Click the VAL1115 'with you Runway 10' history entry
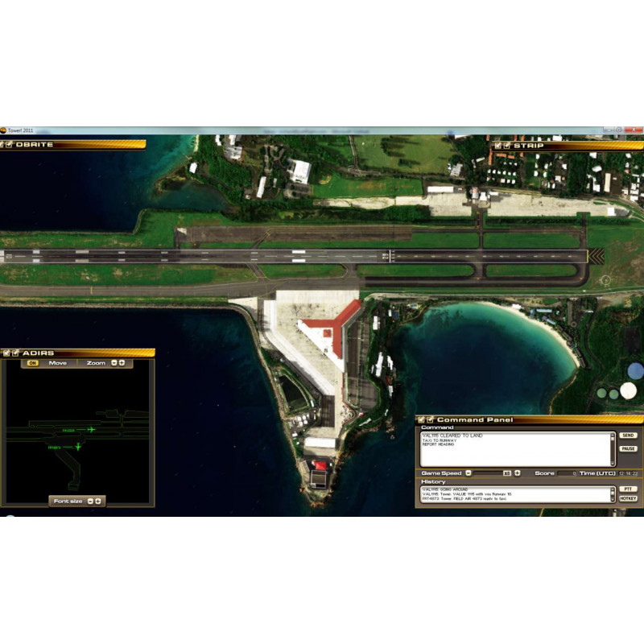 click(467, 494)
